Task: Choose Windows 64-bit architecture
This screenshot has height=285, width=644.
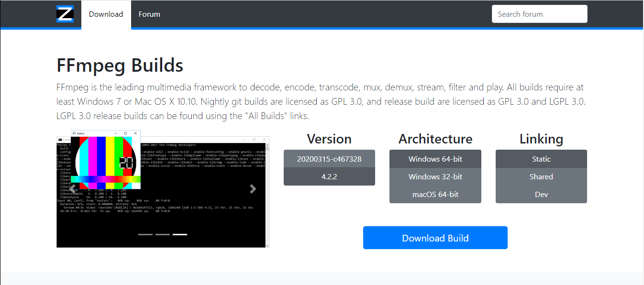Action: coord(435,159)
